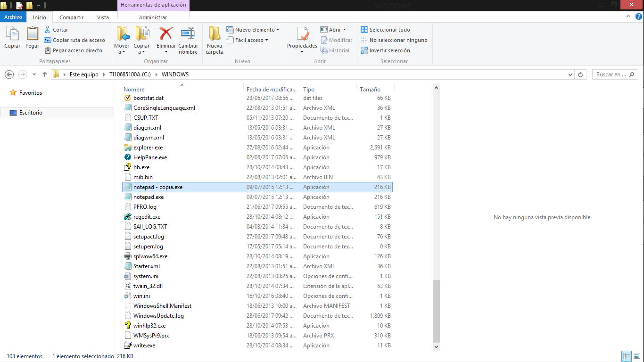The height and width of the screenshot is (362, 644).
Task: Click TI10685100A (C:) breadcrumb
Action: 131,74
